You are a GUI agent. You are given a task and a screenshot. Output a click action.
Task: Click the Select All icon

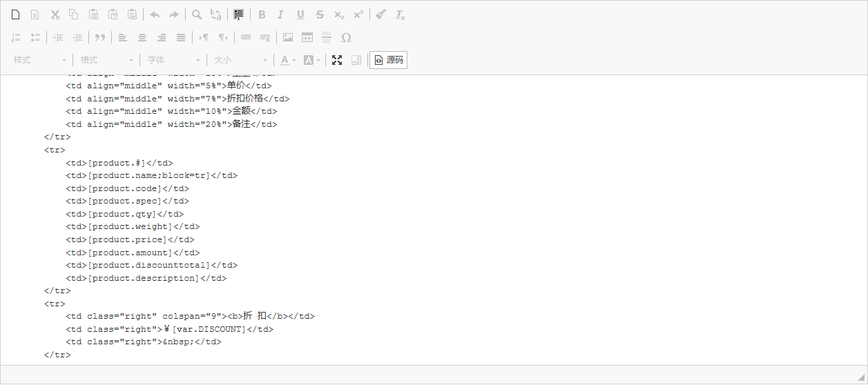click(x=238, y=14)
